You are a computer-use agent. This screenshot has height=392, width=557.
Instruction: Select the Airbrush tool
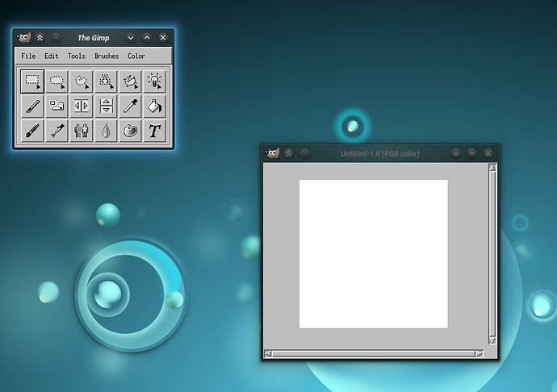tap(57, 131)
